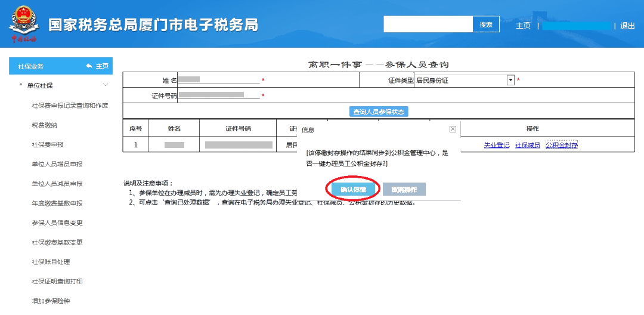This screenshot has width=644, height=315.
Task: Click 退出 to log out
Action: tap(627, 26)
